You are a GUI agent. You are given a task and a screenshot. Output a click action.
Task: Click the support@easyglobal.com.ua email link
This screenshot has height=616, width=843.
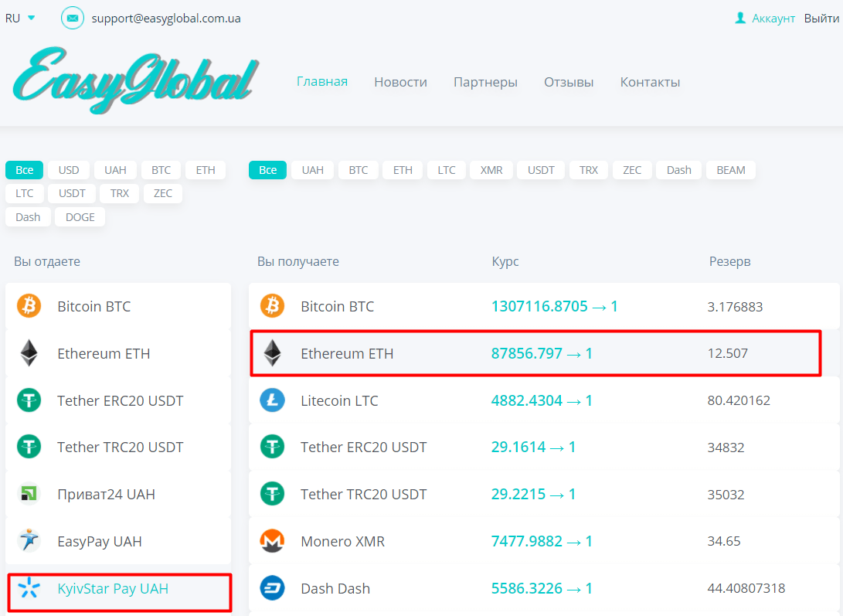(166, 18)
